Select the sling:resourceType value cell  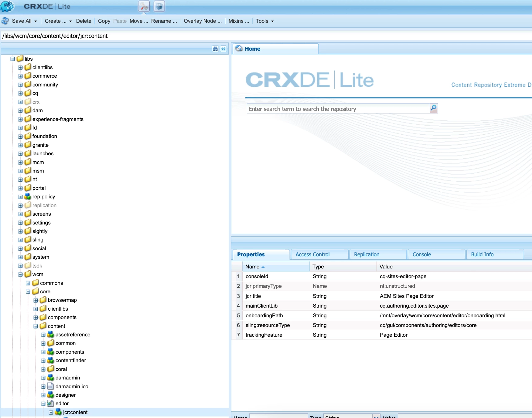[428, 325]
